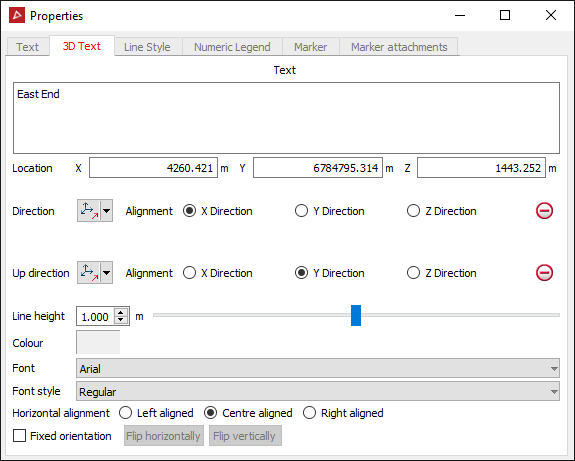Viewport: 575px width, 461px height.
Task: Enable the Fixed orientation checkbox
Action: pos(19,436)
